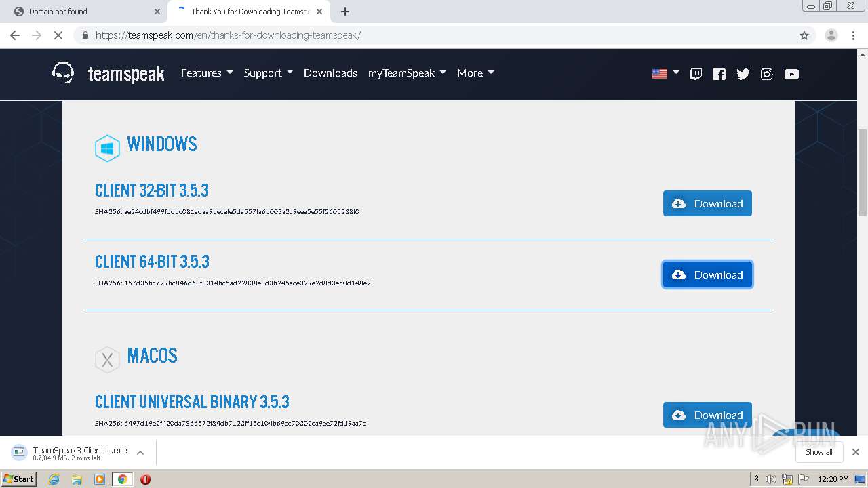Click the page vertical scrollbar

click(863, 173)
